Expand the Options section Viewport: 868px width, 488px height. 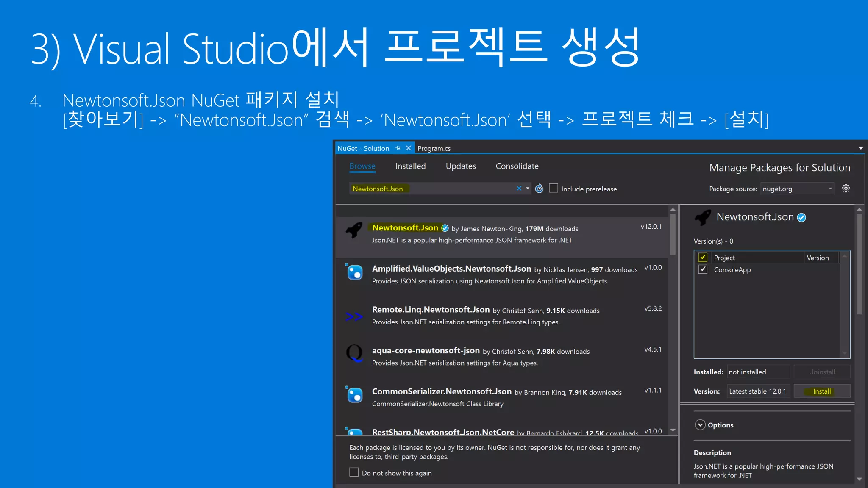(x=700, y=425)
